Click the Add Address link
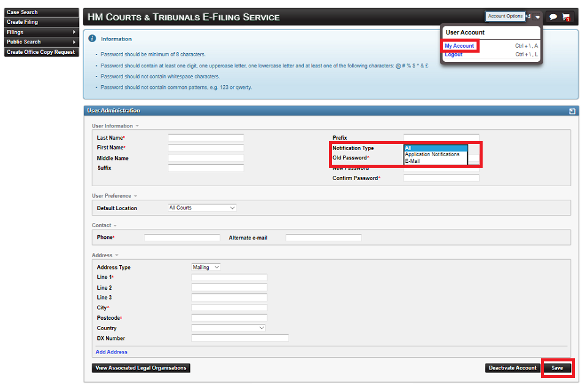588x392 pixels. coord(111,352)
